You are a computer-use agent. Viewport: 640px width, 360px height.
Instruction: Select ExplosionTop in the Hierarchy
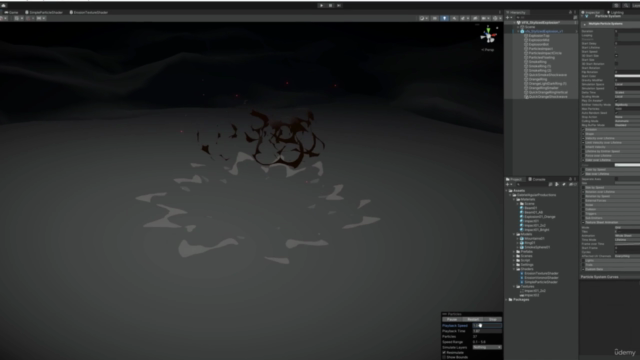539,36
